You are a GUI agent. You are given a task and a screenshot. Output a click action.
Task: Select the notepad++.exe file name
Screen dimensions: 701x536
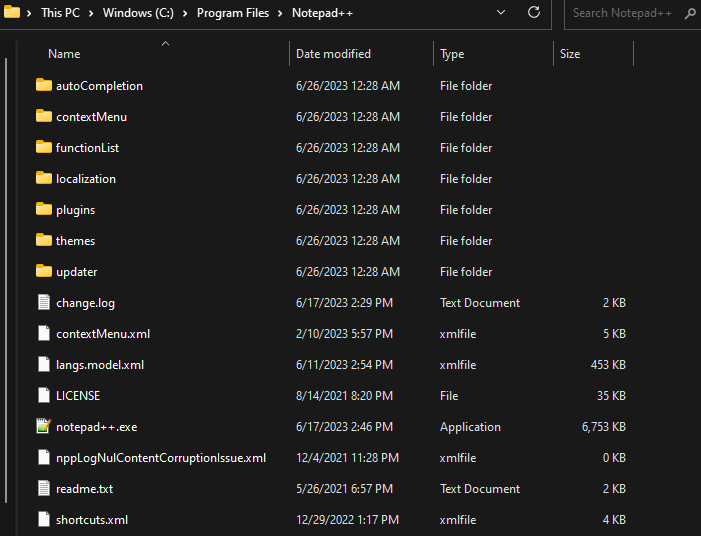97,427
